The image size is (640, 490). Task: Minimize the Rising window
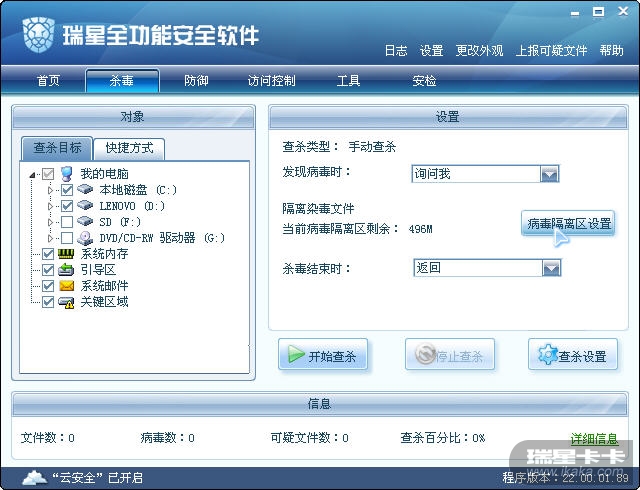pyautogui.click(x=575, y=12)
